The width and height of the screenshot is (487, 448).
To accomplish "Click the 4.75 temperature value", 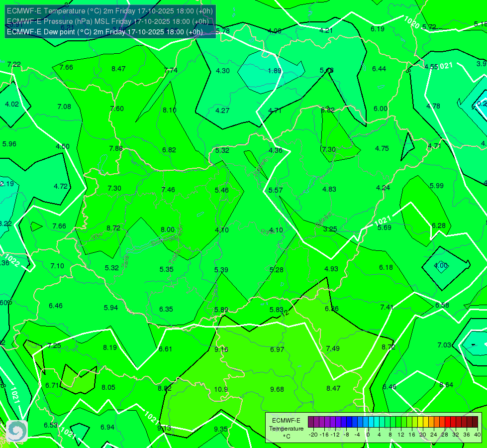I will [x=382, y=149].
